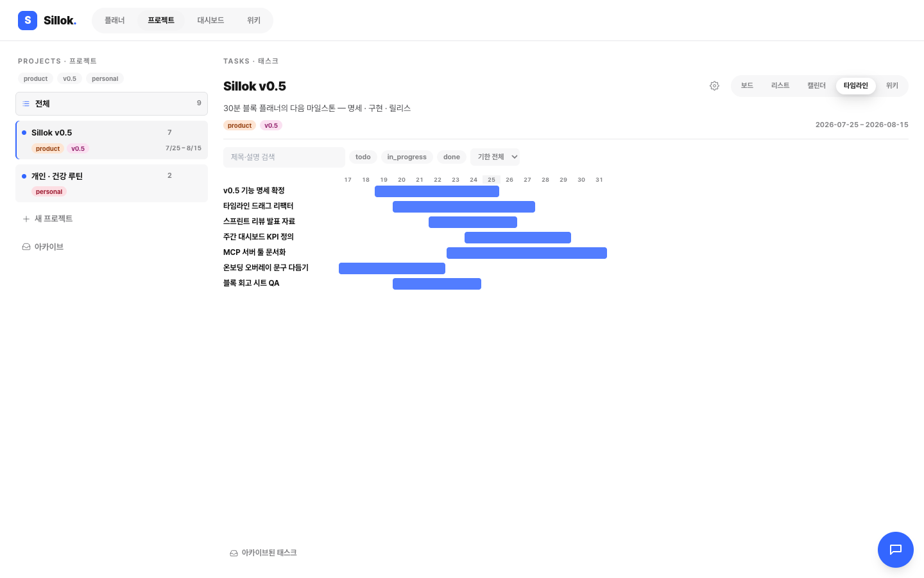The height and width of the screenshot is (578, 924).
Task: Switch to the 리스트 view
Action: 780,85
